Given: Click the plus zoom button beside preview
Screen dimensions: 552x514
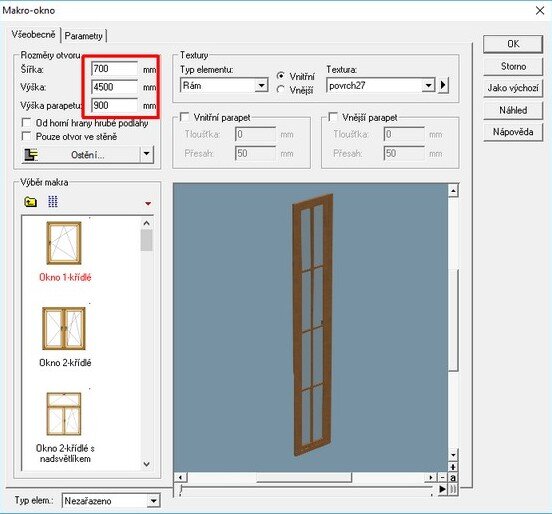Looking at the screenshot, I should coord(453,467).
